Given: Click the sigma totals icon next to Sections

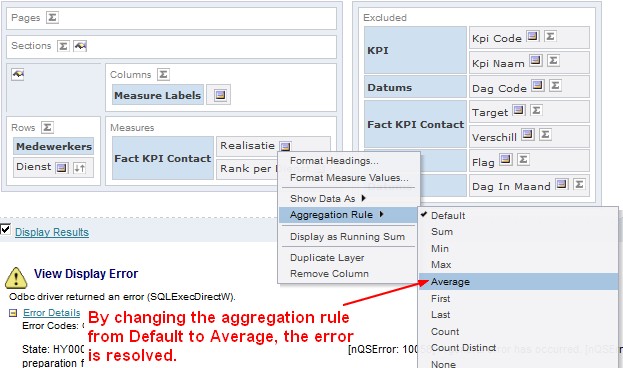Looking at the screenshot, I should point(63,46).
